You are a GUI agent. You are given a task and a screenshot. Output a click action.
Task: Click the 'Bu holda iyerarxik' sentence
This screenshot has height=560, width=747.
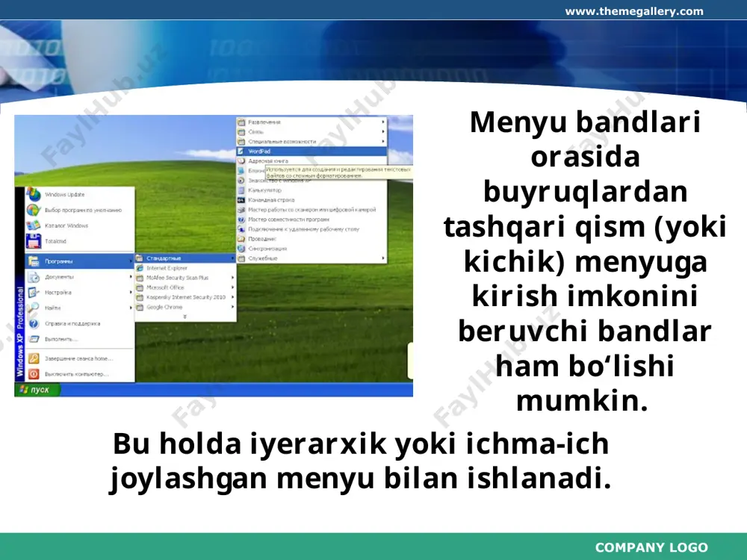coord(361,461)
